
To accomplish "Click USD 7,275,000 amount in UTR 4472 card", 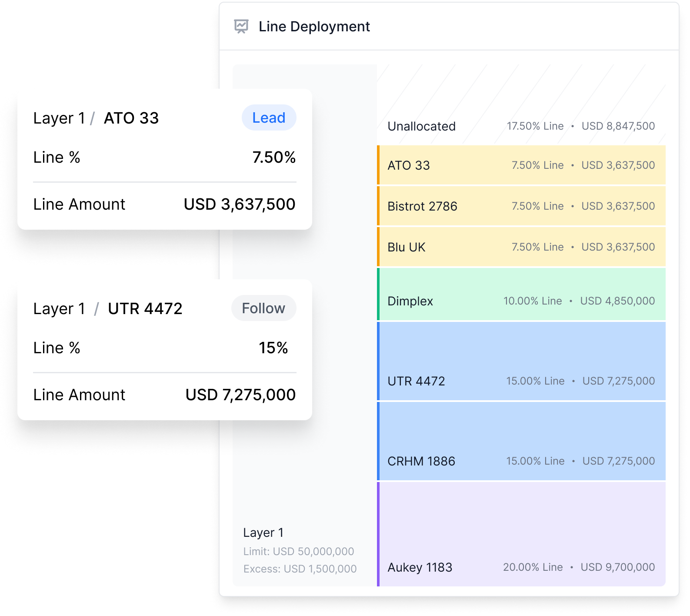I will click(240, 395).
